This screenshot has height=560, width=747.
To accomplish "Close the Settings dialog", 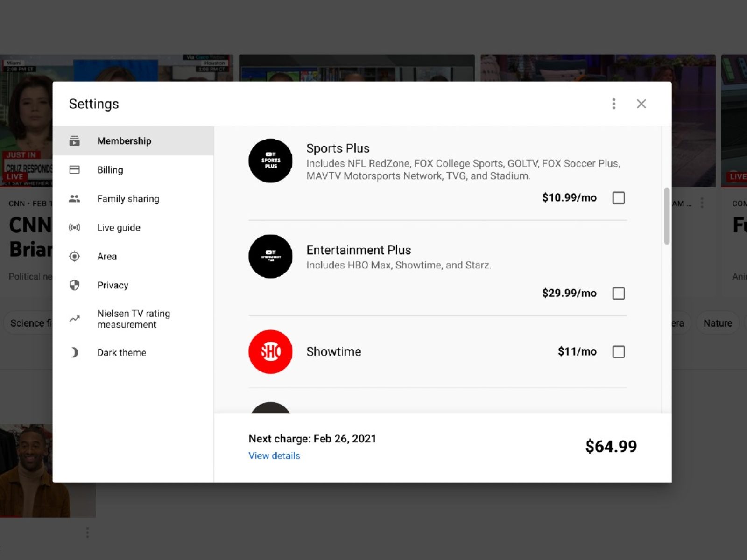I will (x=641, y=104).
